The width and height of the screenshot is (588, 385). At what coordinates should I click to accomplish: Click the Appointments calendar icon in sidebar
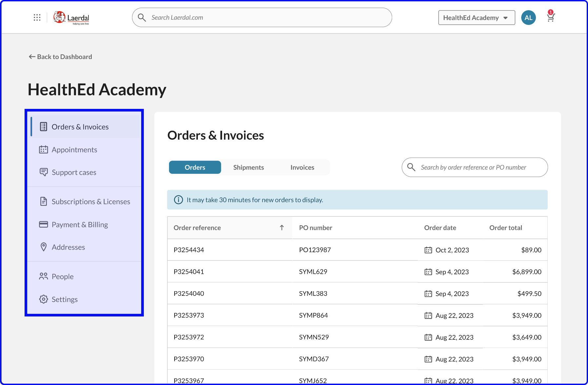point(44,150)
